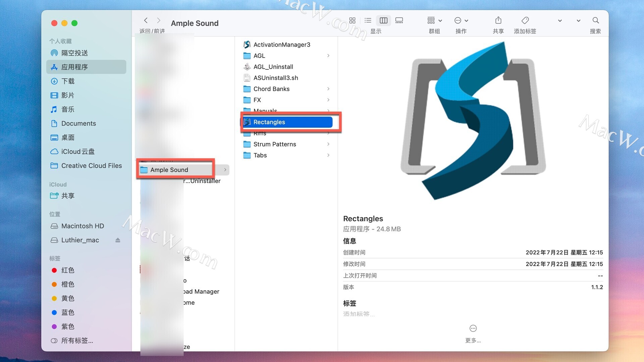644x362 pixels.
Task: Click the Chord Banks folder icon
Action: pos(247,89)
